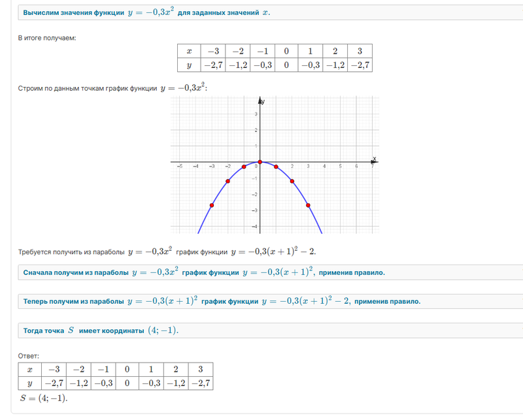Screen dimensions: 523x420
Task: Select the red point at x = 3 on the parabola
Action: (308, 205)
